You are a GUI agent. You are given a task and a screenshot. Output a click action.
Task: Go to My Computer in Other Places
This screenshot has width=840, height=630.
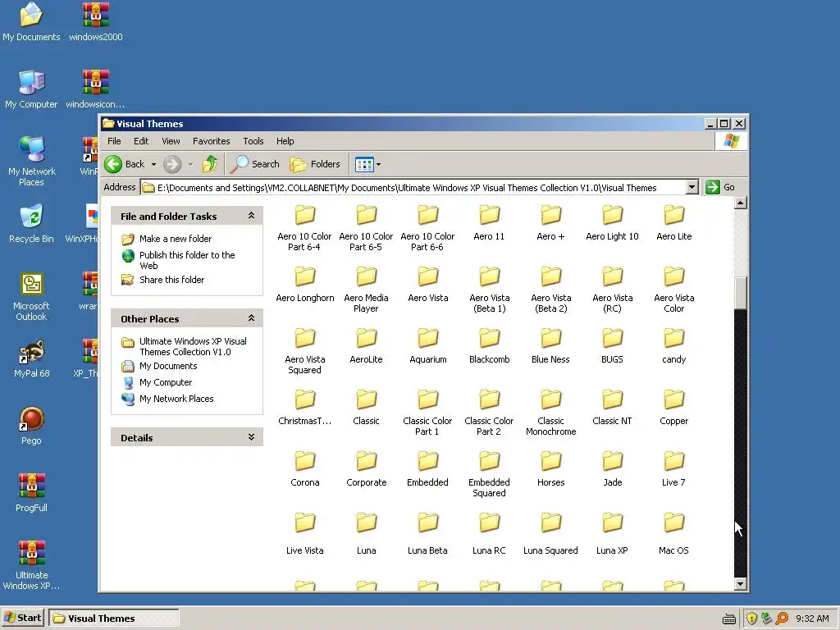coord(166,382)
